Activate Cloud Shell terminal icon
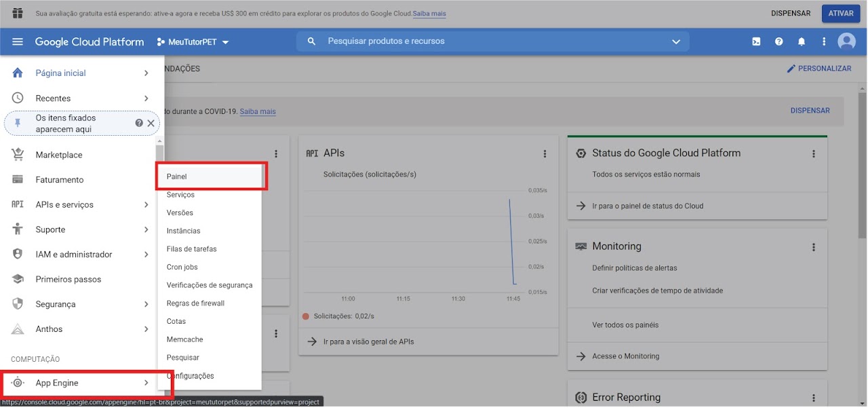This screenshot has height=408, width=868. pyautogui.click(x=756, y=42)
